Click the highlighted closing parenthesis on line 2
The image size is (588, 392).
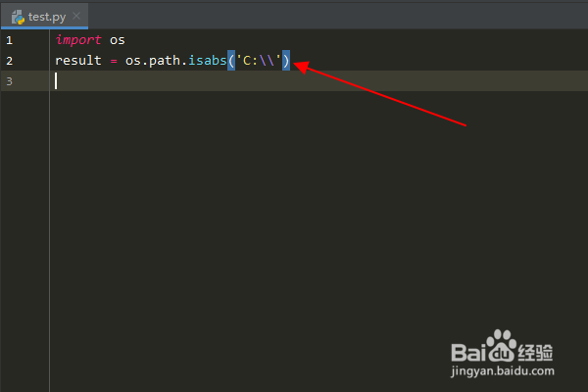[286, 60]
